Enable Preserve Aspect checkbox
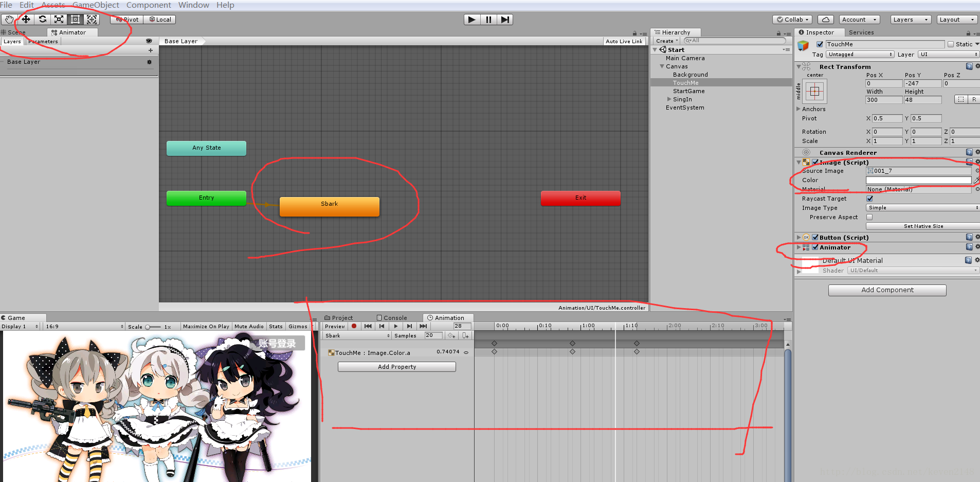 (869, 217)
